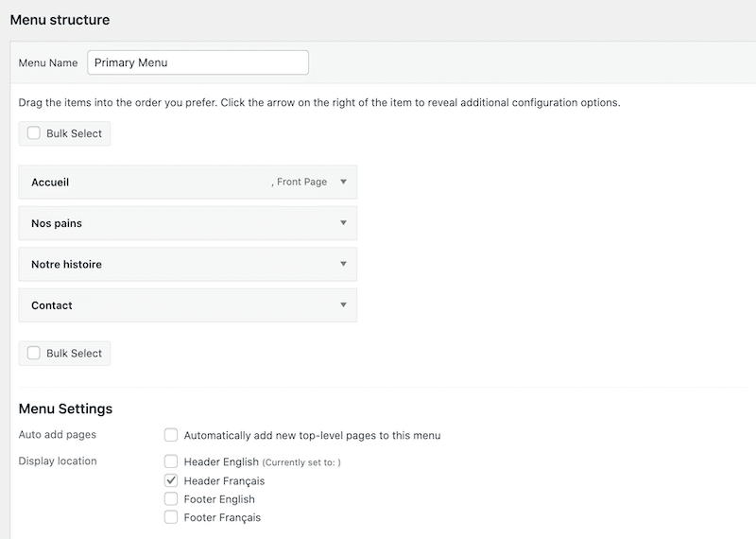
Task: Uncheck the Header Français display location
Action: 171,480
